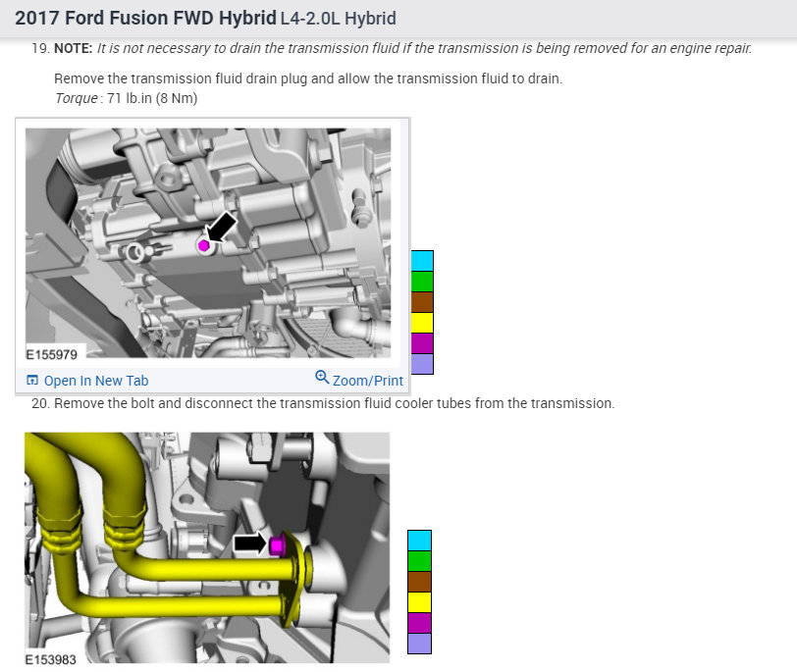This screenshot has height=672, width=797.
Task: Click the Remove transmission fluid drain plug sentence
Action: click(x=308, y=78)
